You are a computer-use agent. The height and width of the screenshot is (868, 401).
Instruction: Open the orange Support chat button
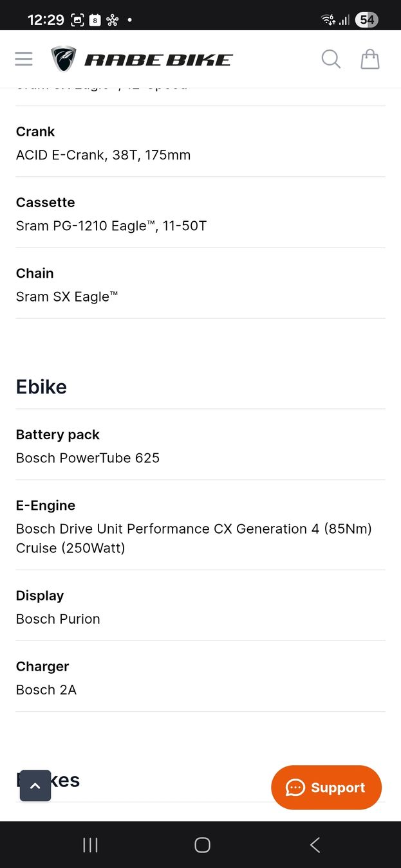(326, 788)
